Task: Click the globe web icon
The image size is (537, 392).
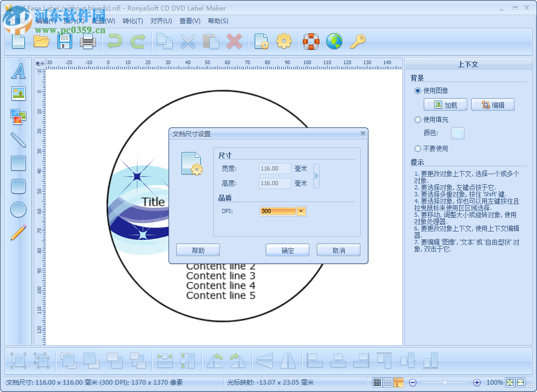Action: 334,41
